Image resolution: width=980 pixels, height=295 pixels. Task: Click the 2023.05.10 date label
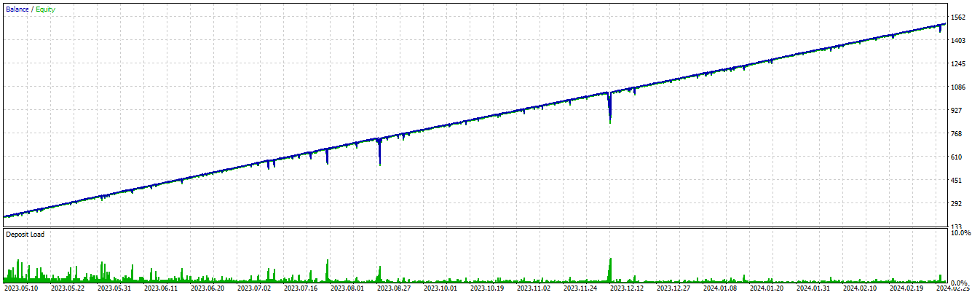pos(22,289)
